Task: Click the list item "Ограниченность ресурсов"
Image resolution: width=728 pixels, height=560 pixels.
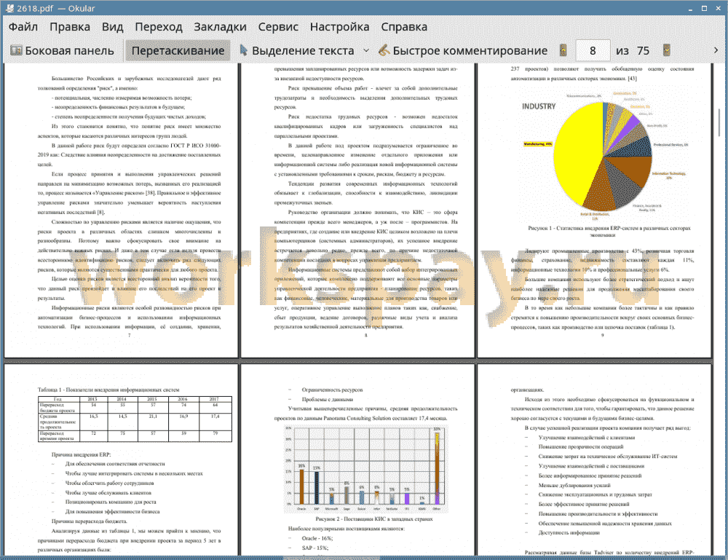Action: (333, 390)
